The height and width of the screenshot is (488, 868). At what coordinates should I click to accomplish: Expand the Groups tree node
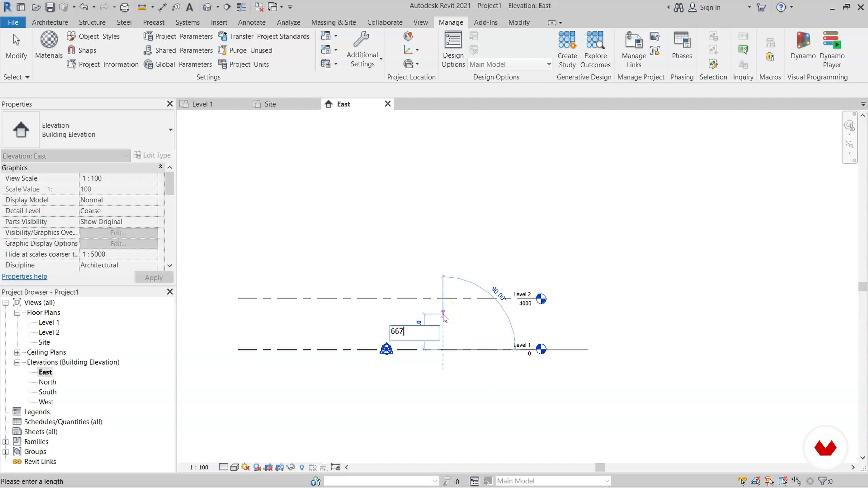pyautogui.click(x=6, y=452)
